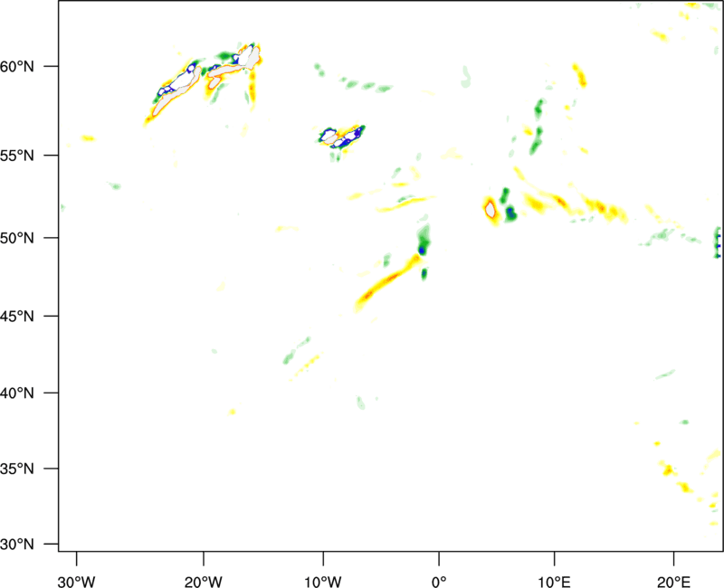Click the 45°N latitude label
724x588 pixels.
pos(17,317)
